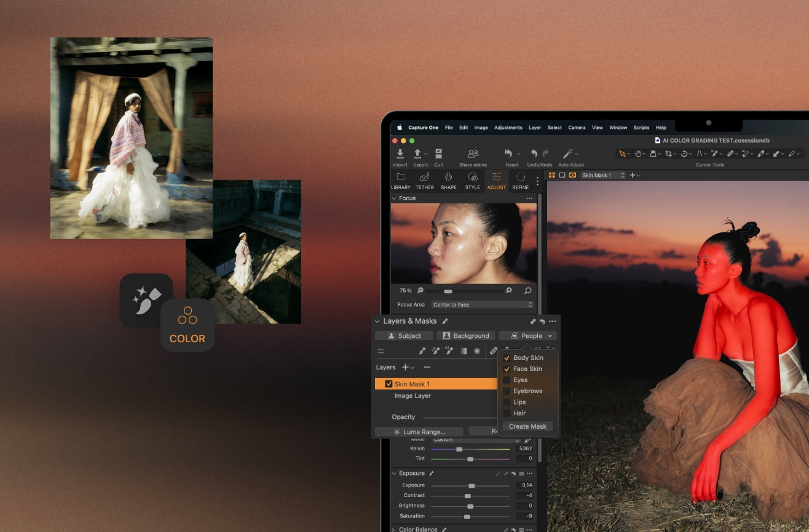Click the Luma Range button
The height and width of the screenshot is (532, 809).
(x=419, y=432)
